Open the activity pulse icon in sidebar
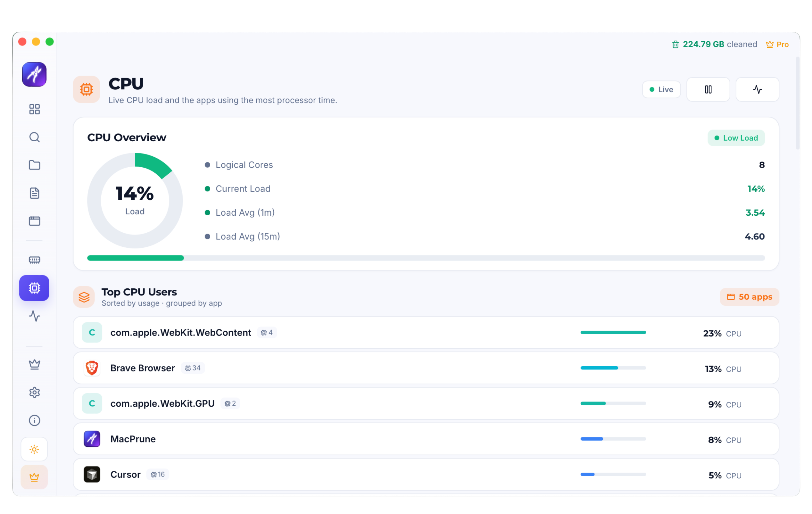Viewport: 812px width, 514px height. [x=34, y=316]
